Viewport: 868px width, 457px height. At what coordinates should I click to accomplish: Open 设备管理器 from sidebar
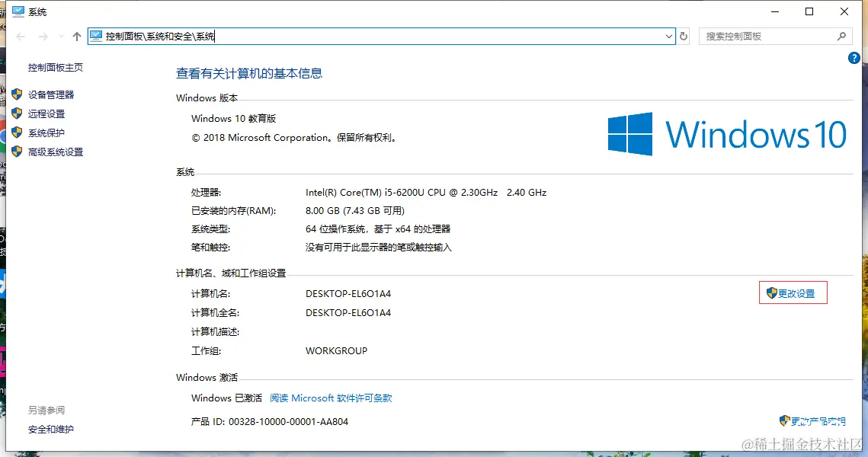pyautogui.click(x=51, y=94)
